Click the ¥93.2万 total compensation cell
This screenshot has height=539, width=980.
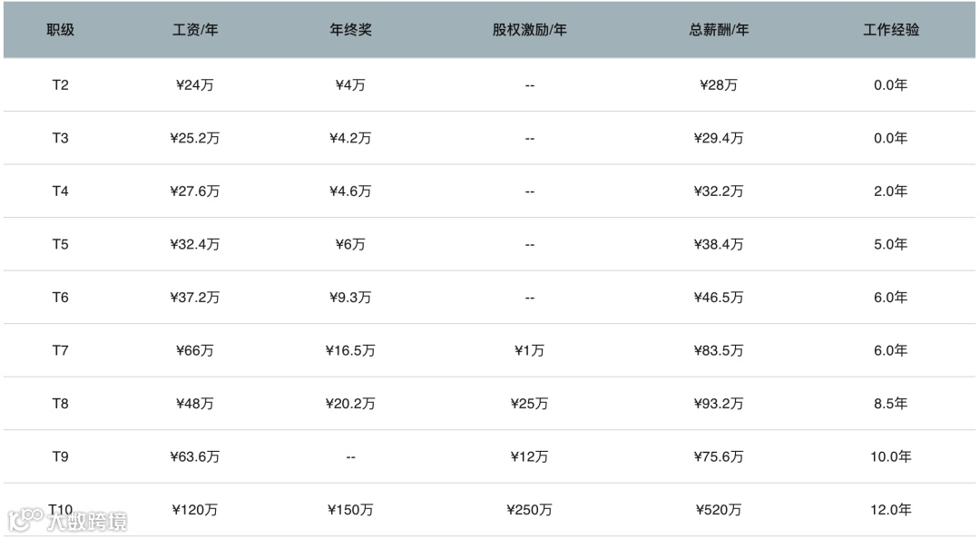point(719,404)
